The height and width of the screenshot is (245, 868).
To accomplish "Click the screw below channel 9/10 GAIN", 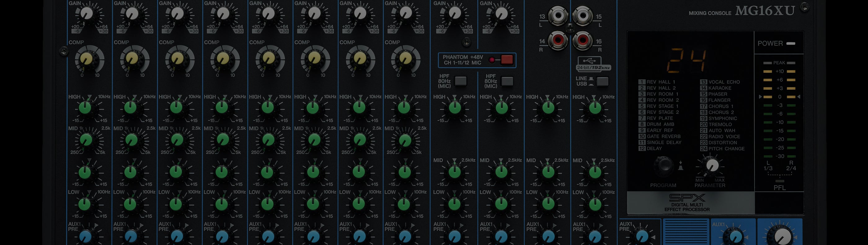I will (x=466, y=42).
